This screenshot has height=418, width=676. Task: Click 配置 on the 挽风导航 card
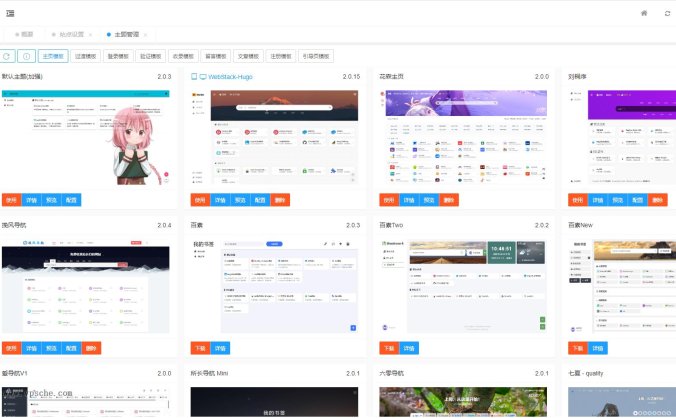(x=71, y=348)
